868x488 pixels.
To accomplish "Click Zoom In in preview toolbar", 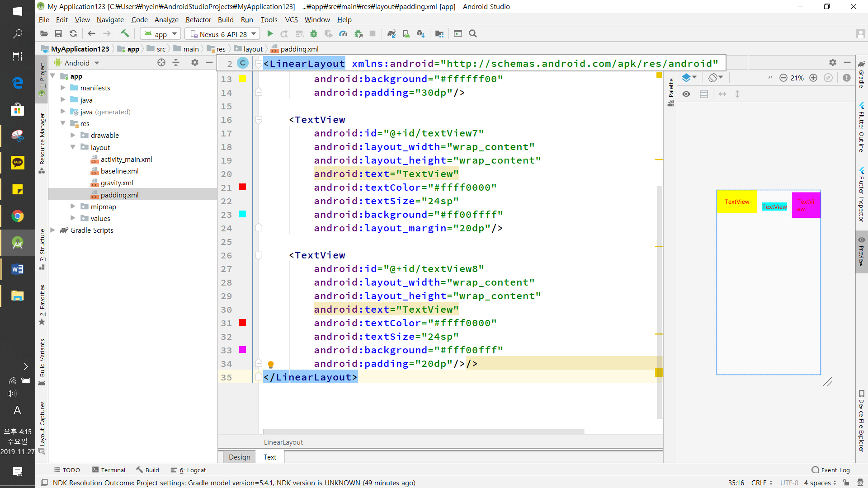I will pos(813,78).
